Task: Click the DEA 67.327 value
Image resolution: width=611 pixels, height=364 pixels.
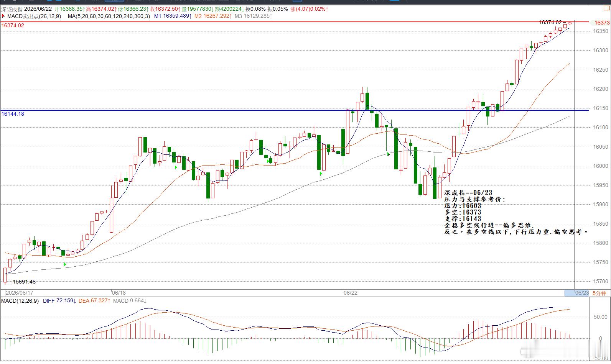Action: 95,301
